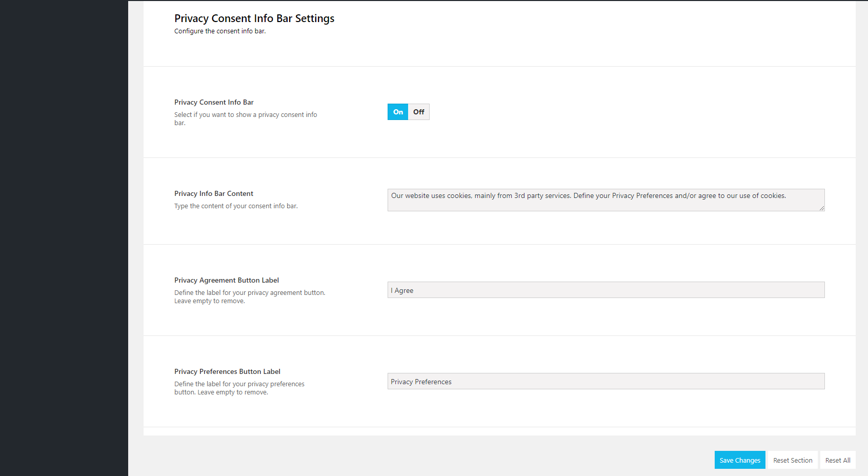Click the Privacy Preferences Button Label title

tap(227, 372)
